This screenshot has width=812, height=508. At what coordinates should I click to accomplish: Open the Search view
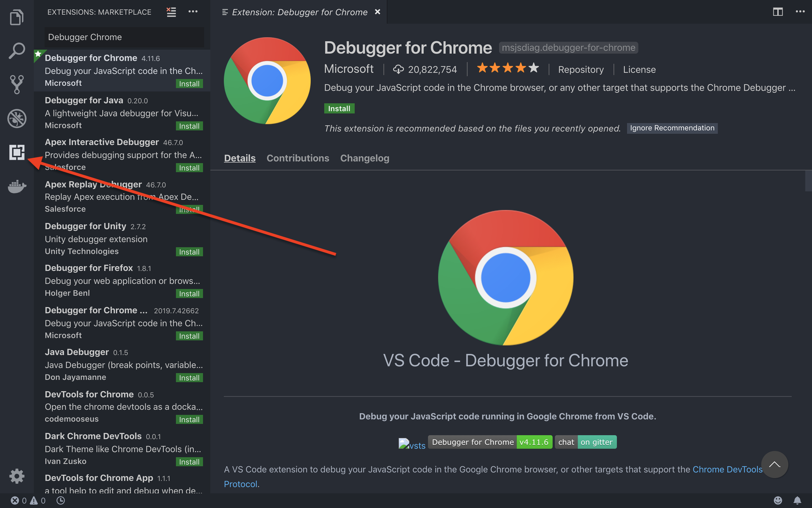point(17,51)
